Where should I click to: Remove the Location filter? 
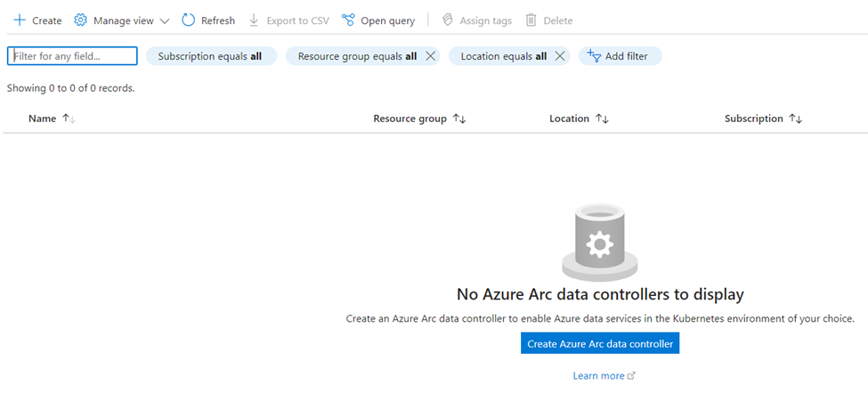coord(560,56)
